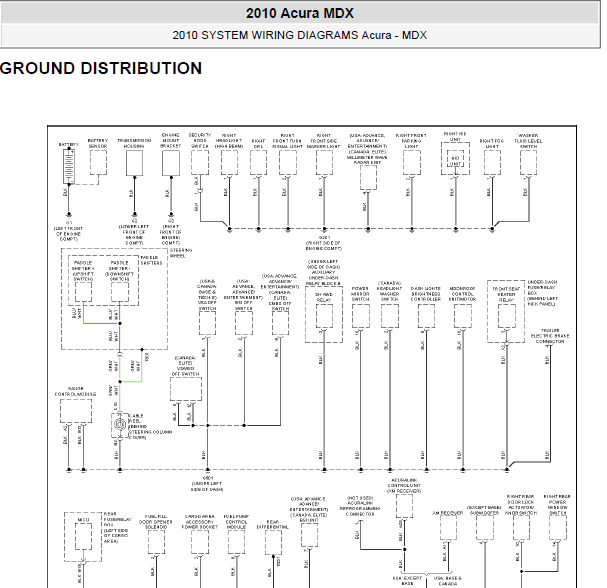Click the SH-AWD RELAY box

click(x=324, y=315)
